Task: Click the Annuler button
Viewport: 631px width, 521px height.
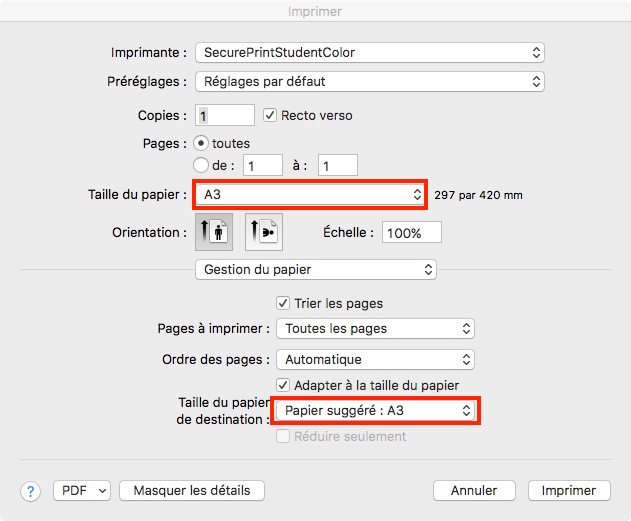Action: click(474, 490)
